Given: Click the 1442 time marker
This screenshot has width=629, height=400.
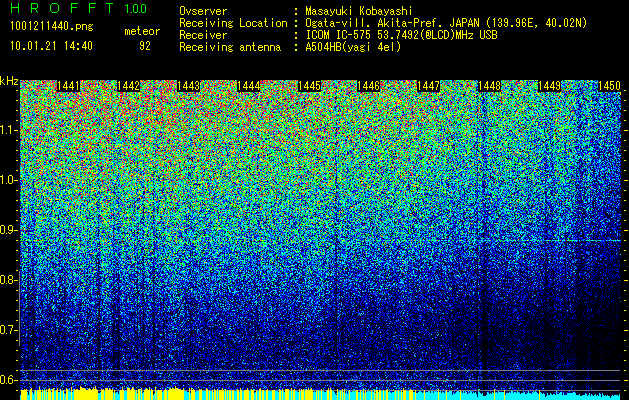Looking at the screenshot, I should pyautogui.click(x=128, y=86).
